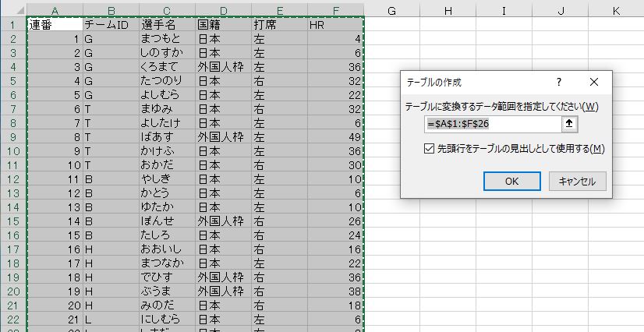Click the 連番 header cell
The height and width of the screenshot is (332, 644).
coord(55,25)
